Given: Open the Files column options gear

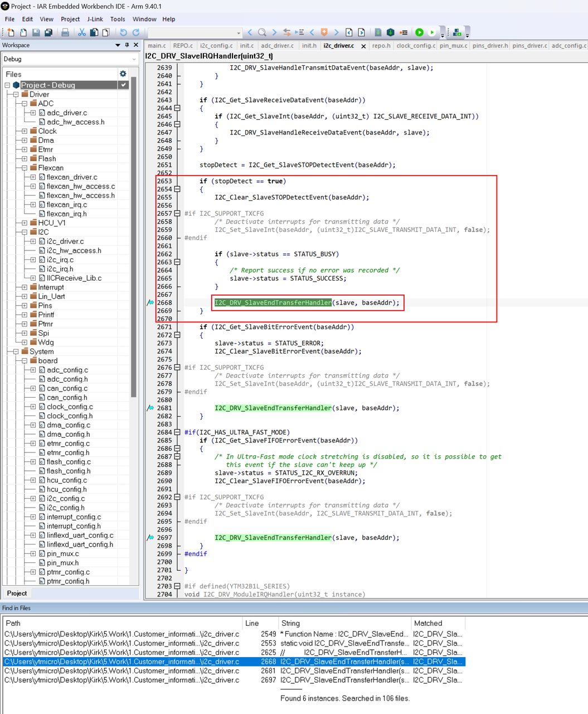Looking at the screenshot, I should [x=123, y=73].
